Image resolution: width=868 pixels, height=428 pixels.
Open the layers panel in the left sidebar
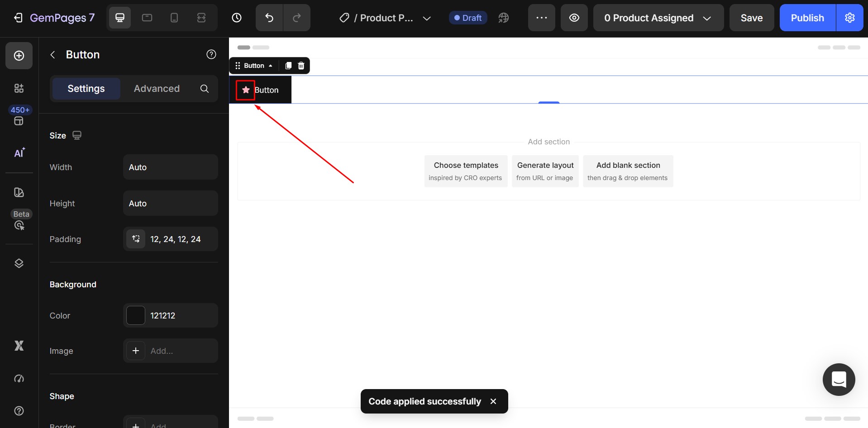pyautogui.click(x=19, y=263)
